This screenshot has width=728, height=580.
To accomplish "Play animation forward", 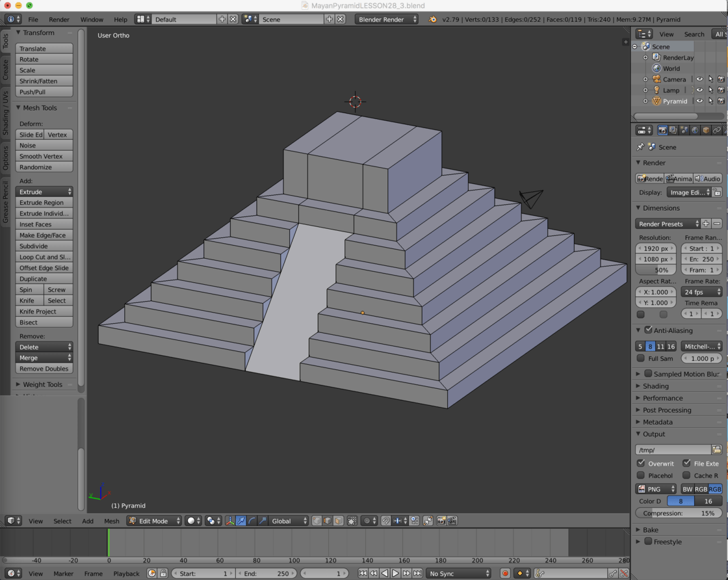I will tap(395, 573).
